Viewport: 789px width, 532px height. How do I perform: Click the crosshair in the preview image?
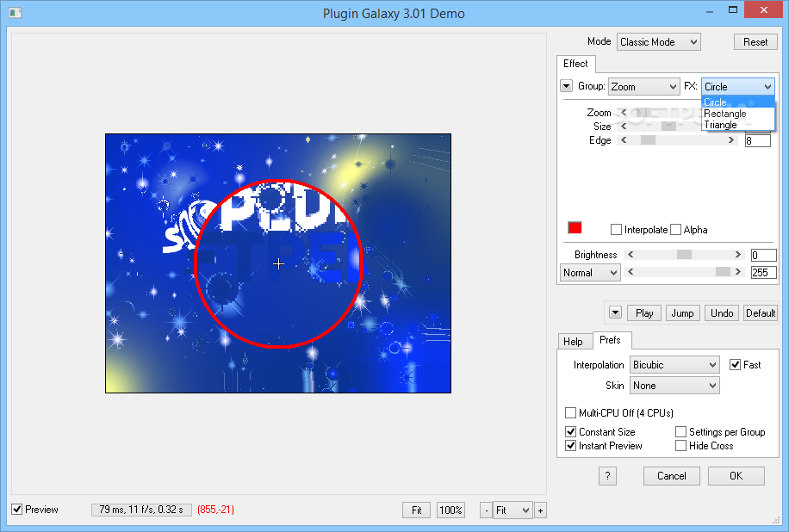click(278, 263)
